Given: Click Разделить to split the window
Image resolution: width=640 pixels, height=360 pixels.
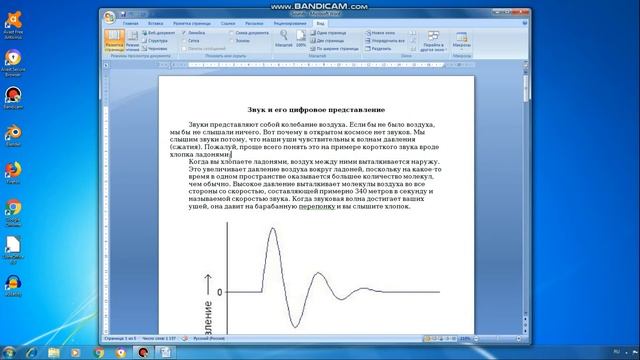Looking at the screenshot, I should click(x=378, y=49).
